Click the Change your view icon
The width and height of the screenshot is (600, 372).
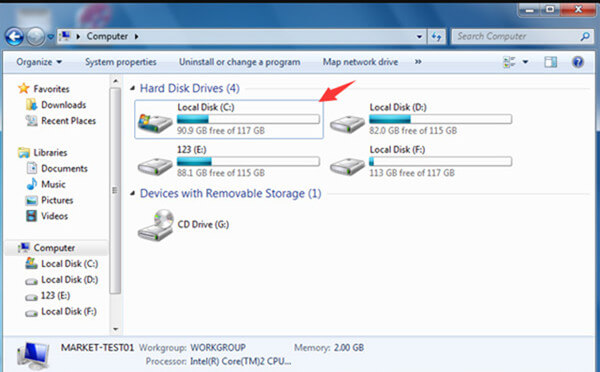click(x=509, y=62)
